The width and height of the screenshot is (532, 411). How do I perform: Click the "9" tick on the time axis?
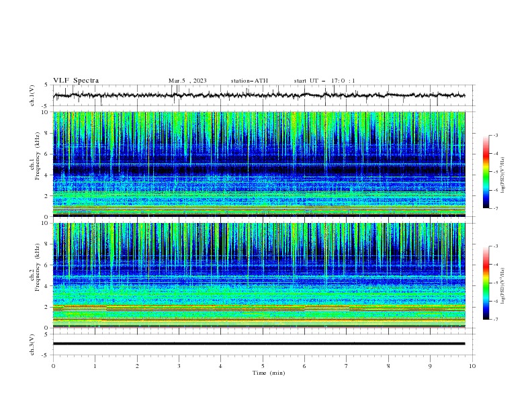click(430, 366)
